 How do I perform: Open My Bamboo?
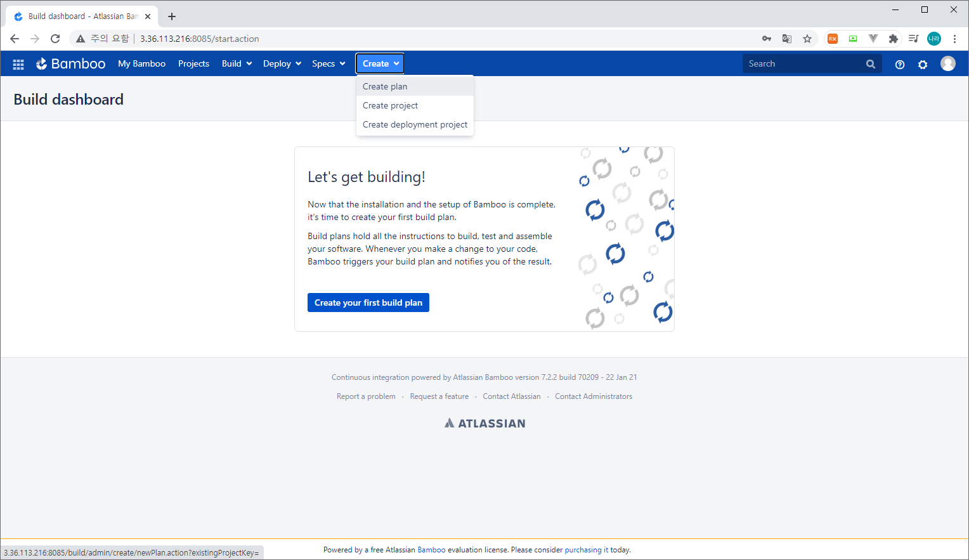click(x=141, y=63)
